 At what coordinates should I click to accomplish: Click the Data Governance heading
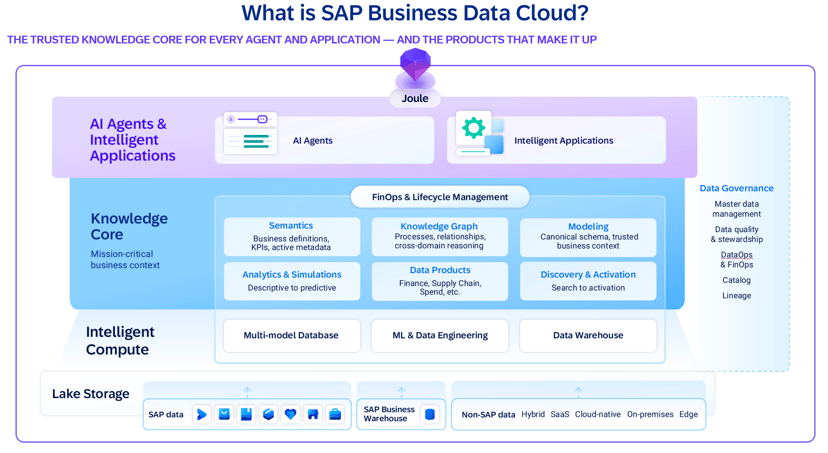tap(737, 188)
